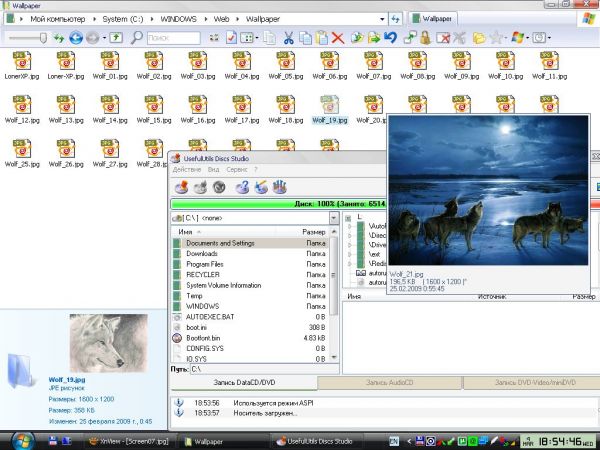Select the Documents and Settings folder row

coord(220,243)
